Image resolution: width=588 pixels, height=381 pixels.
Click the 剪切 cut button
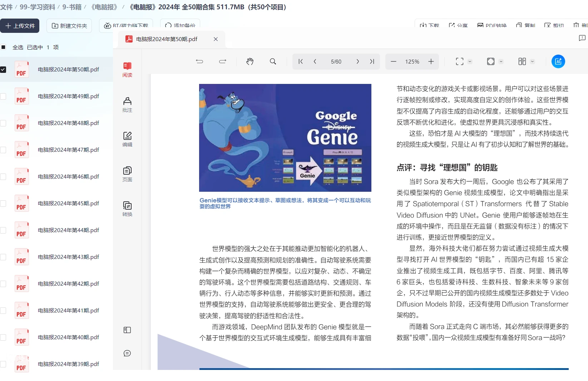[554, 25]
